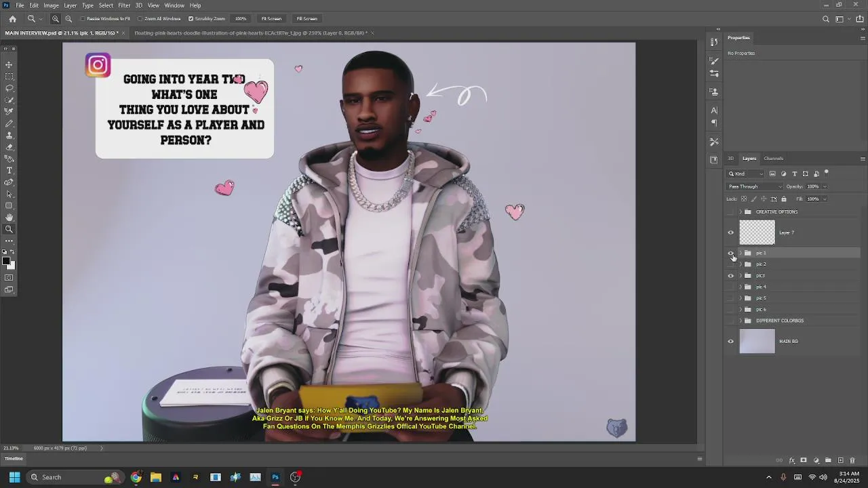
Task: Show the CREATIVE OPTIONS group
Action: (x=730, y=212)
